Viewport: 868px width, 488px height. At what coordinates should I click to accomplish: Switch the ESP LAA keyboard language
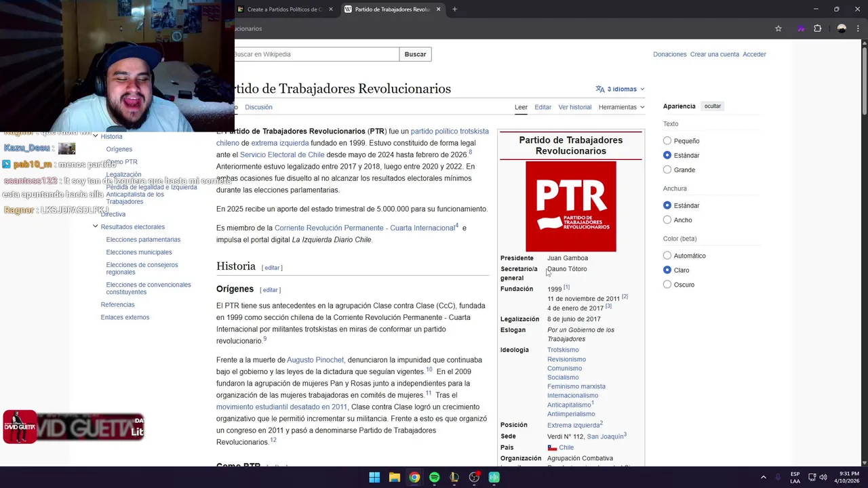(795, 477)
